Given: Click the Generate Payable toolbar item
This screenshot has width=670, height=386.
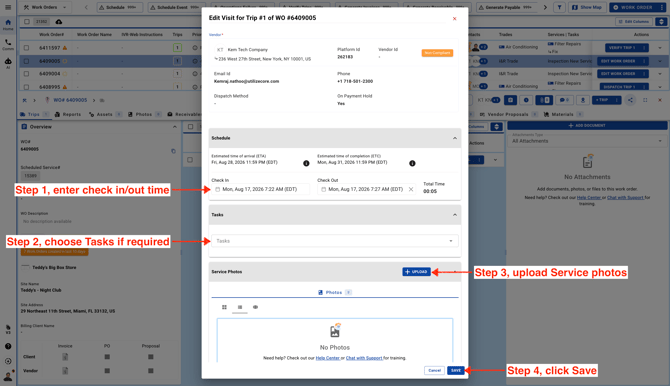Looking at the screenshot, I should coord(505,7).
